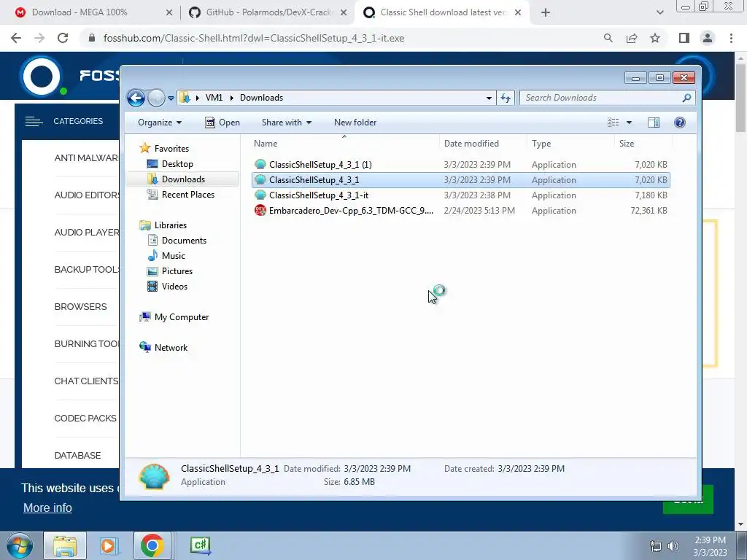This screenshot has width=747, height=560.
Task: Sort by the Name column header
Action: tap(344, 144)
